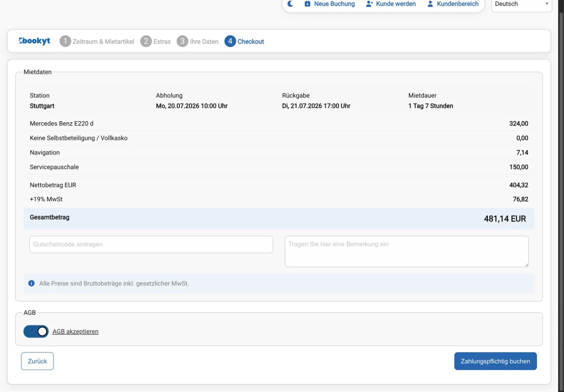Click the tax amount 76,82

[520, 199]
